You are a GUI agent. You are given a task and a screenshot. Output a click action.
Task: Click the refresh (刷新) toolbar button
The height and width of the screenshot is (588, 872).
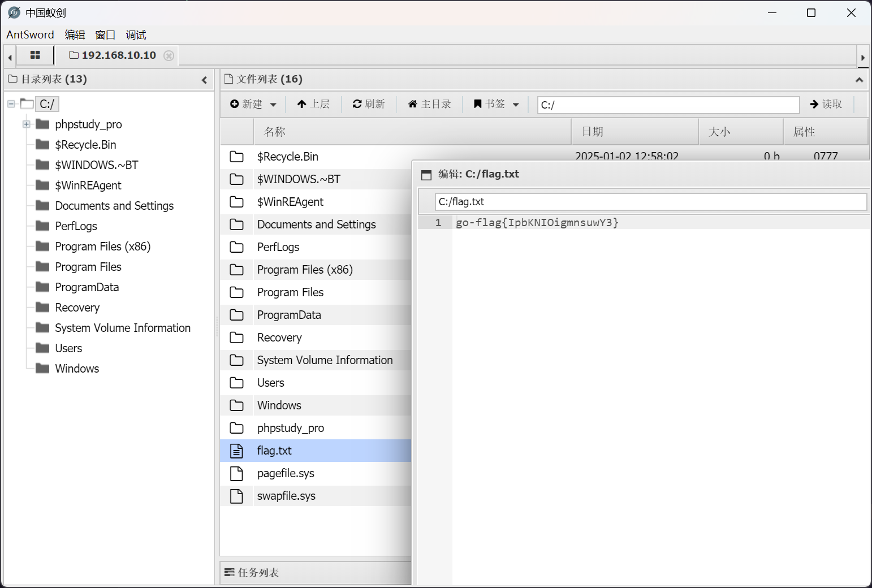pos(369,104)
